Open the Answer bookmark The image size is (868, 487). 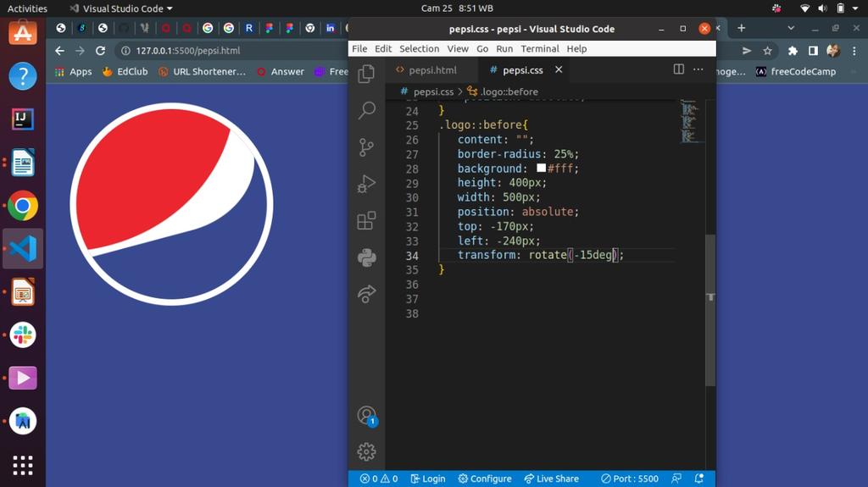pos(280,71)
